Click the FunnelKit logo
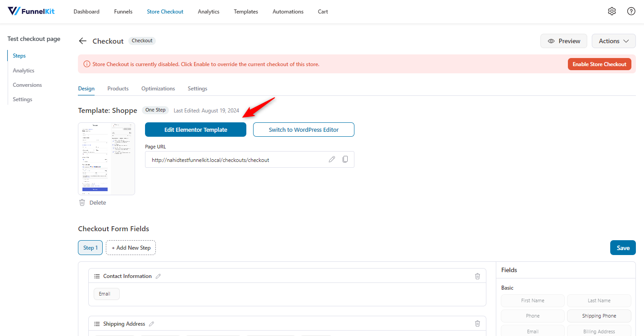Viewport: 644px width, 336px height. [x=31, y=11]
